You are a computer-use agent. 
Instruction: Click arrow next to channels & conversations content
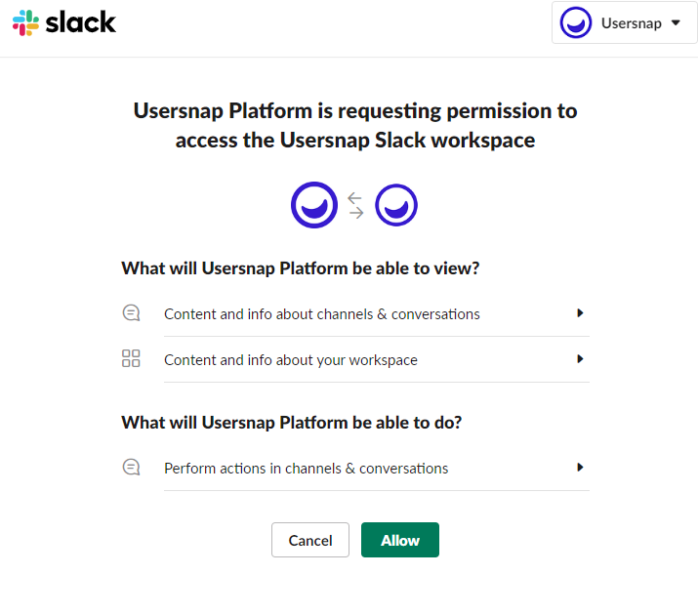pyautogui.click(x=580, y=313)
